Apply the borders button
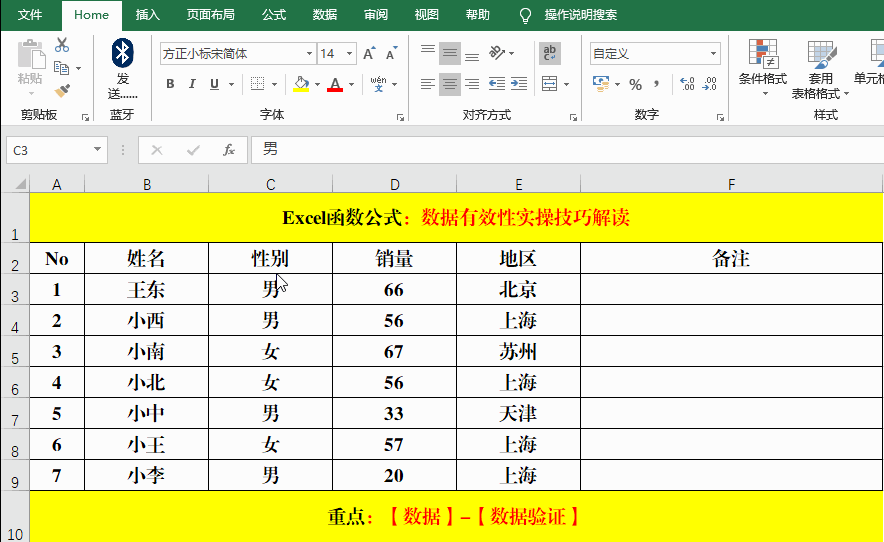This screenshot has height=542, width=884. pyautogui.click(x=258, y=84)
